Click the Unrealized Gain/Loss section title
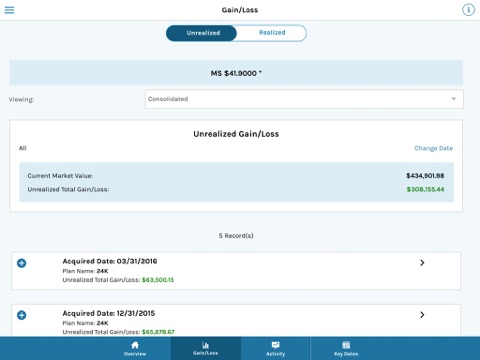 236,134
